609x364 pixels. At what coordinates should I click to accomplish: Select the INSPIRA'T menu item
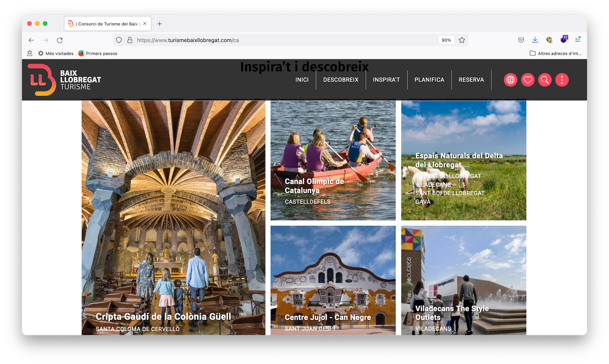pyautogui.click(x=386, y=80)
